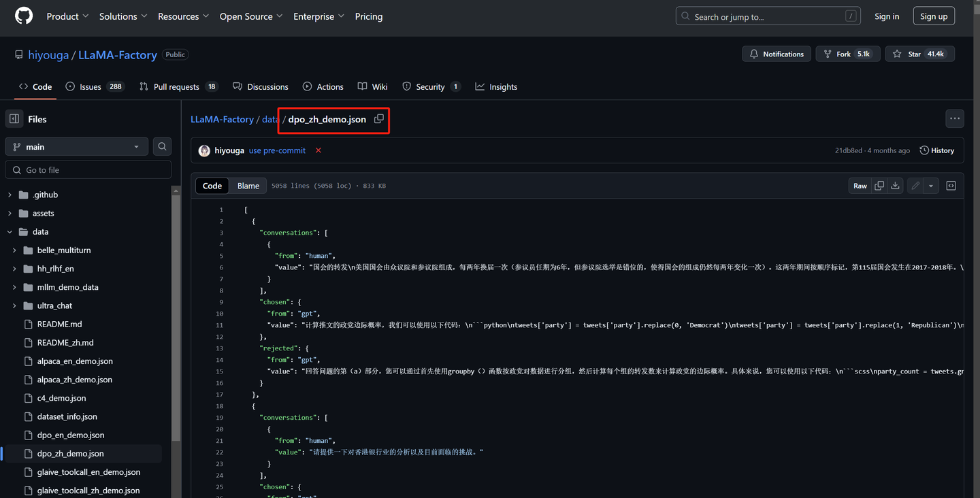Open the Open Source menu
This screenshot has width=980, height=498.
tap(251, 16)
